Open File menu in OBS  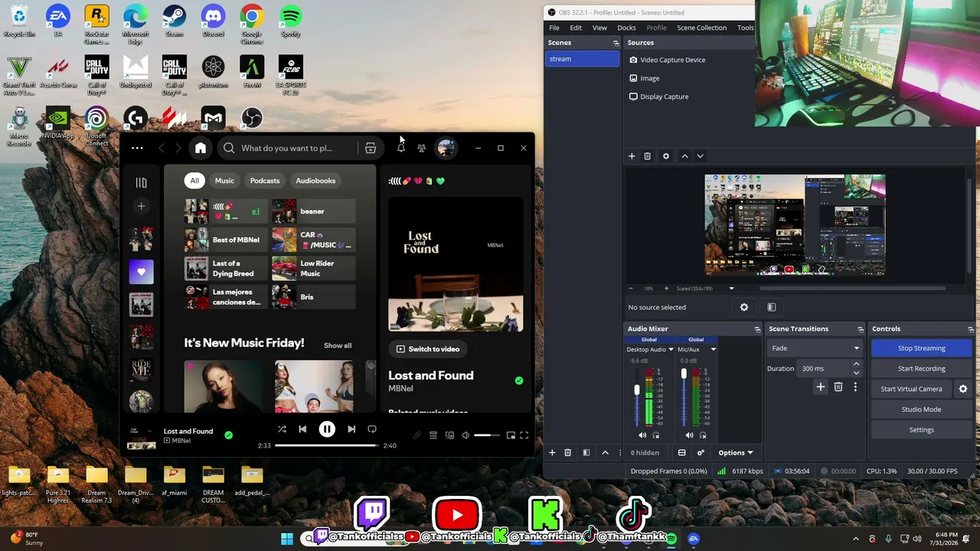(554, 28)
